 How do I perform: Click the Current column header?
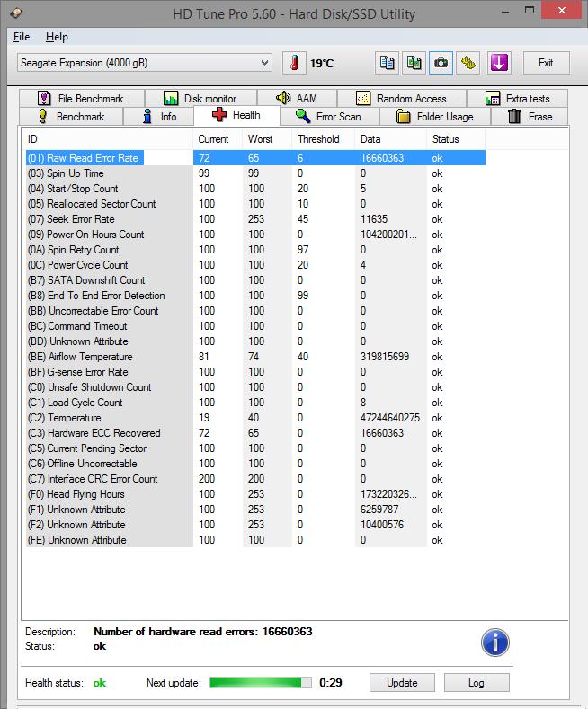click(218, 139)
